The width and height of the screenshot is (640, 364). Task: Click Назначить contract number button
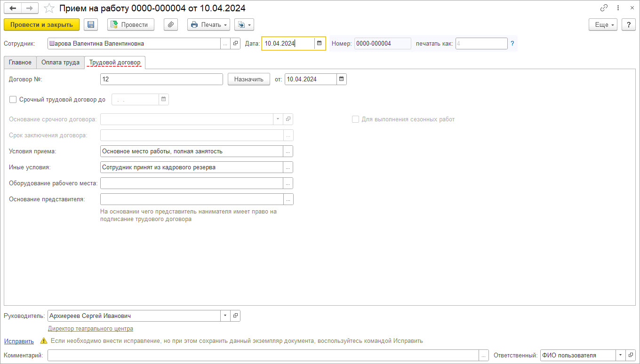point(249,79)
